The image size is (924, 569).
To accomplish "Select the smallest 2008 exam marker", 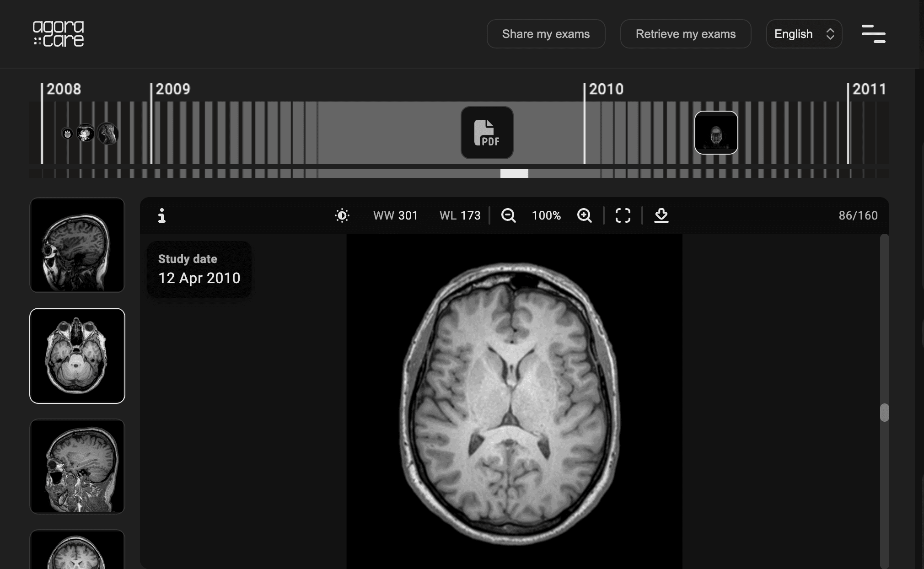I will (x=67, y=134).
